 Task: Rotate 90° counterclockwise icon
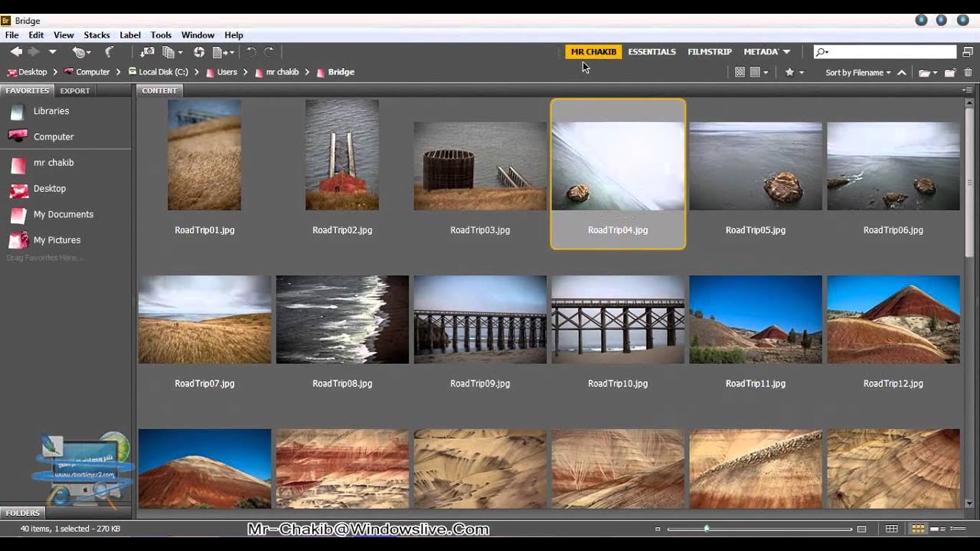click(251, 52)
